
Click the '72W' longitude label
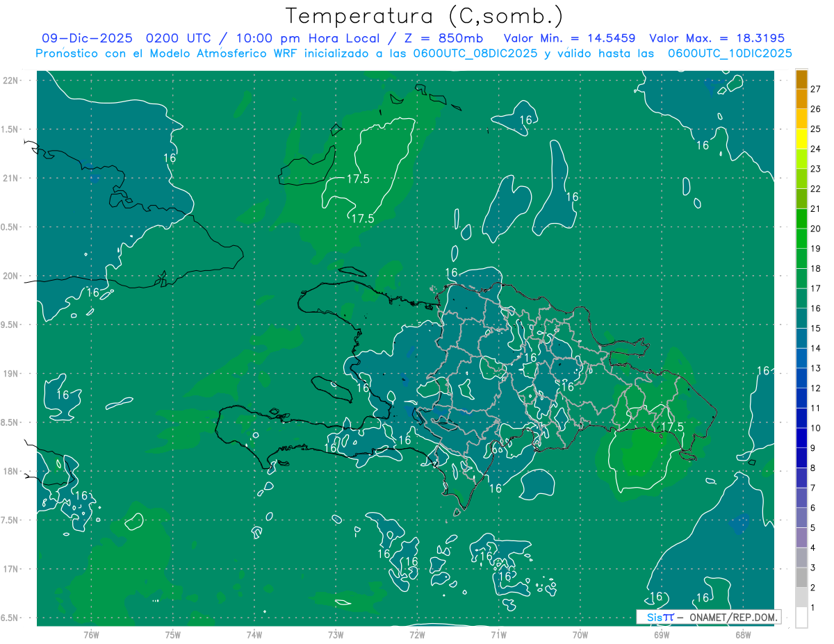(x=417, y=635)
